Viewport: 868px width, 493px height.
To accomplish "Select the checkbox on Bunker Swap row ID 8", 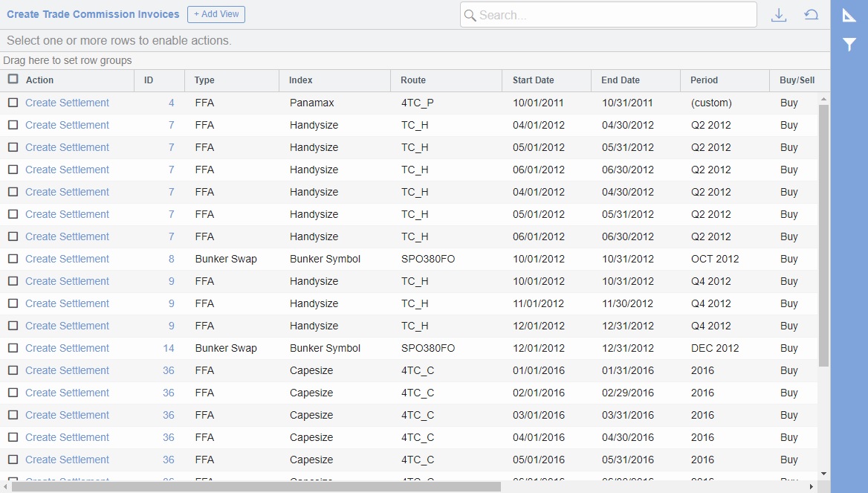I will coord(13,259).
